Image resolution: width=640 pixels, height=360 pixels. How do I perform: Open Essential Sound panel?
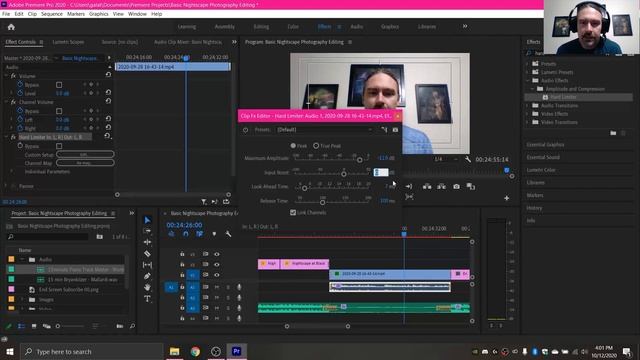pos(543,157)
